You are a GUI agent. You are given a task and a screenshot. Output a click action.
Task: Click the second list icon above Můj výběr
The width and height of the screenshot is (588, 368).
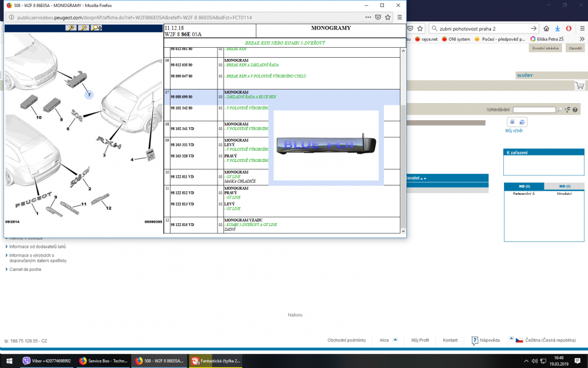[x=522, y=122]
